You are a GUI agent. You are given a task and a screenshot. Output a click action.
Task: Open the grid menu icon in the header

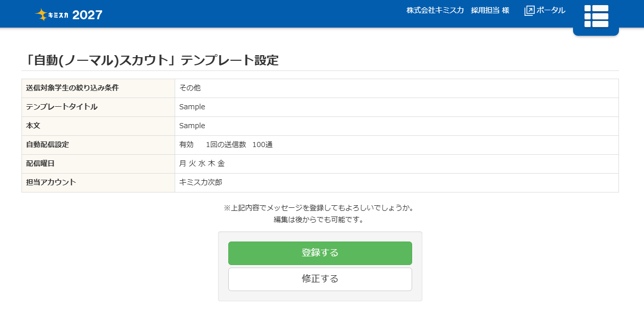point(596,16)
